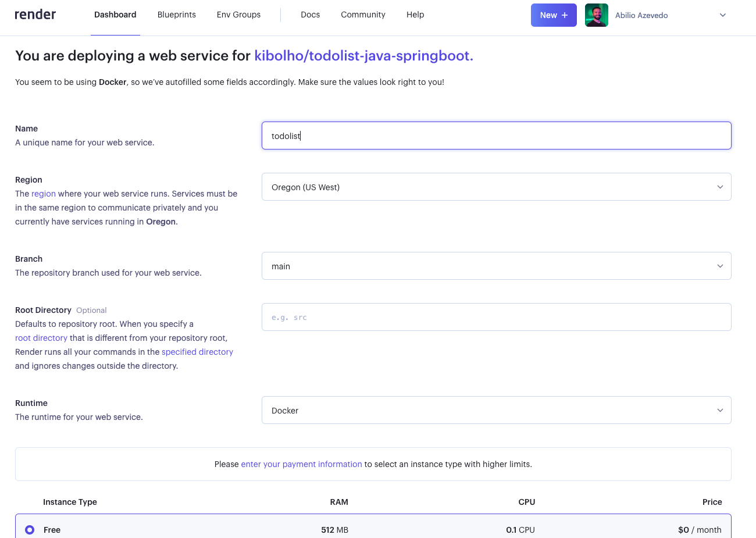Open the Help menu
This screenshot has width=756, height=538.
(415, 15)
